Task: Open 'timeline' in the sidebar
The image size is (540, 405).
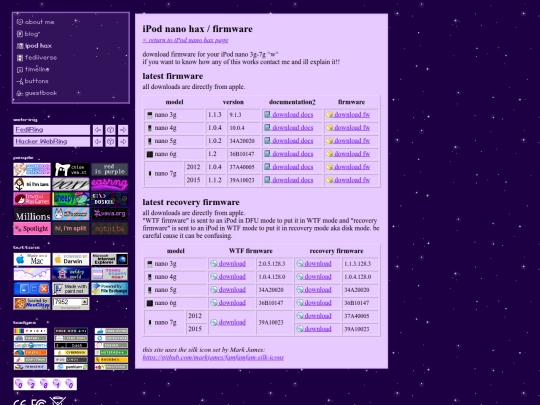Action: pyautogui.click(x=33, y=69)
